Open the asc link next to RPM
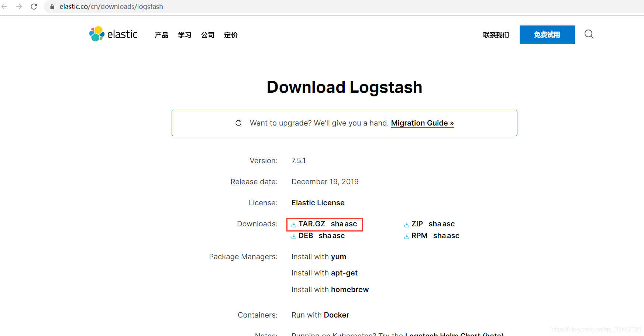644x336 pixels. pos(453,236)
